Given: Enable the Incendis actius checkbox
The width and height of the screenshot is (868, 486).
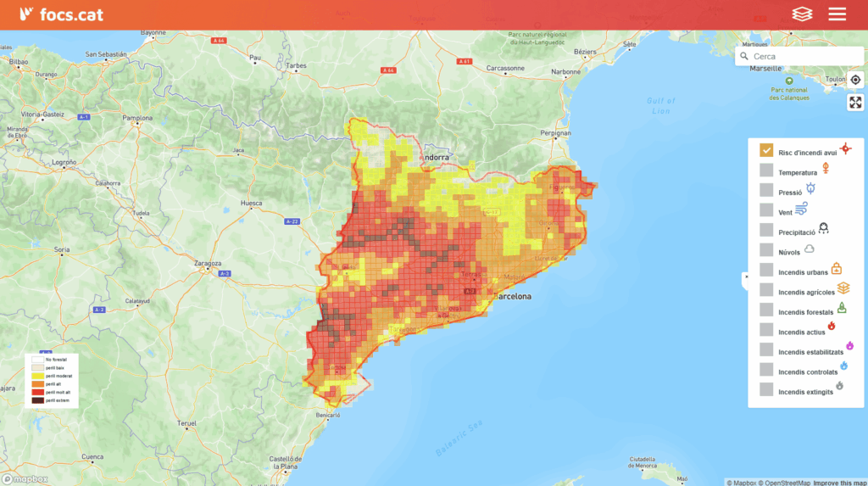Looking at the screenshot, I should 766,330.
